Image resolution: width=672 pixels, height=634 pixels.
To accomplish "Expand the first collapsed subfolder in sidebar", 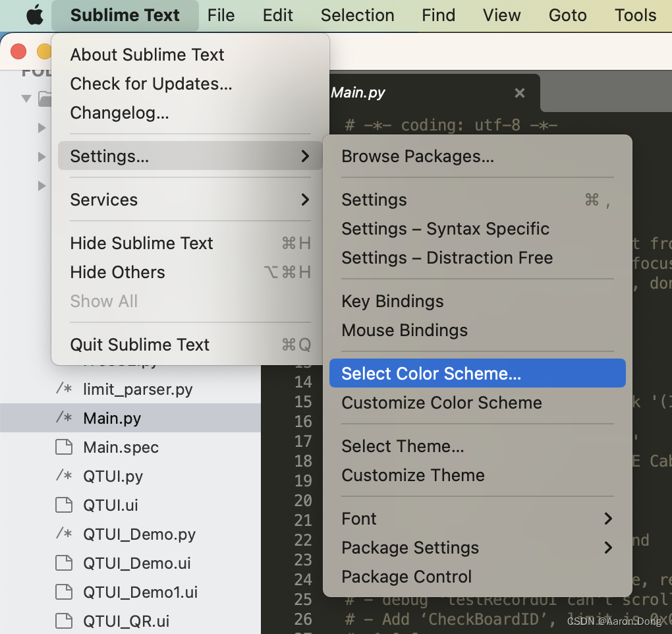I will (x=42, y=127).
